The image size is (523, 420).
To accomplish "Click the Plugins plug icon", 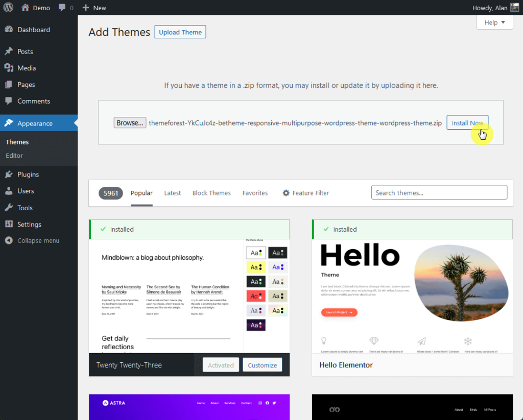I will coord(9,174).
